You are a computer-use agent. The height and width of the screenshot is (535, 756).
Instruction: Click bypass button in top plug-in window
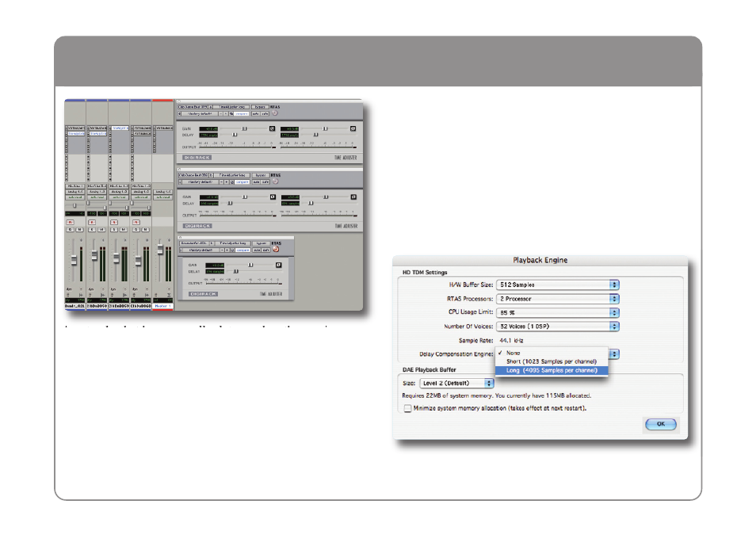pos(260,107)
